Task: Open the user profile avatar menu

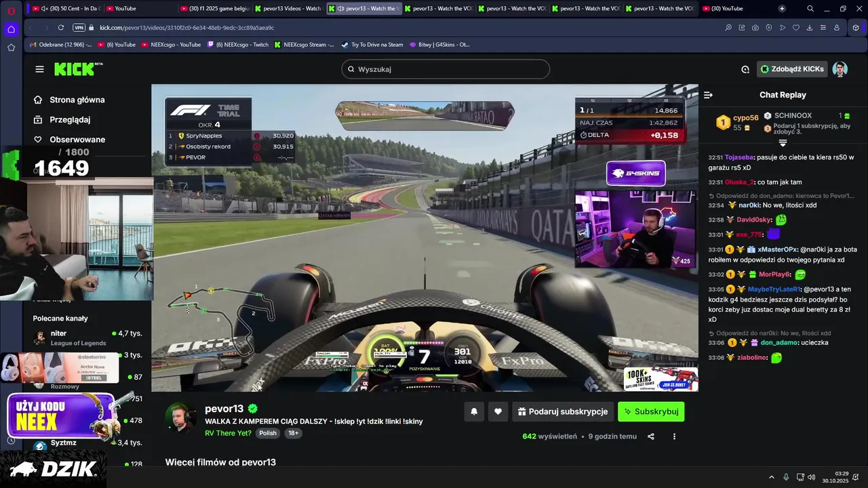Action: [840, 69]
